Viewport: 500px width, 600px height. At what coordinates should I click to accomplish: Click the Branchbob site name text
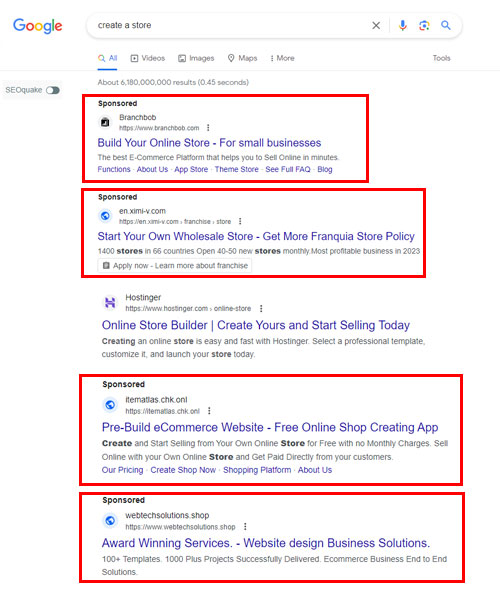pos(137,117)
